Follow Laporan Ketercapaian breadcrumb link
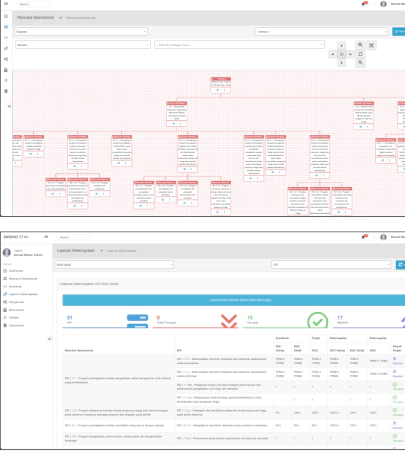 click(121, 251)
